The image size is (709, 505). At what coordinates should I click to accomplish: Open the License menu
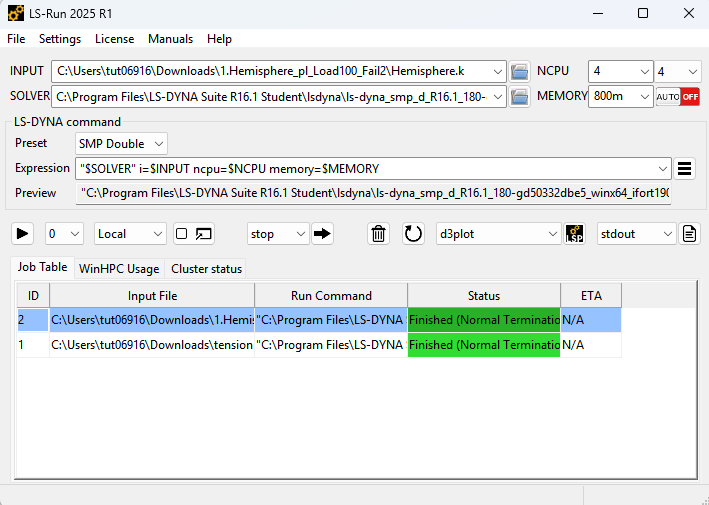(x=114, y=39)
